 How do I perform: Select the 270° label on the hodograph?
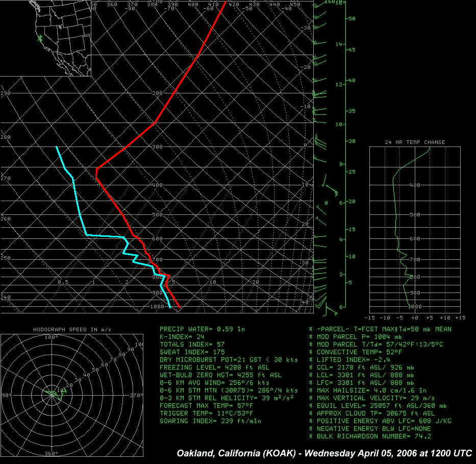point(136,396)
